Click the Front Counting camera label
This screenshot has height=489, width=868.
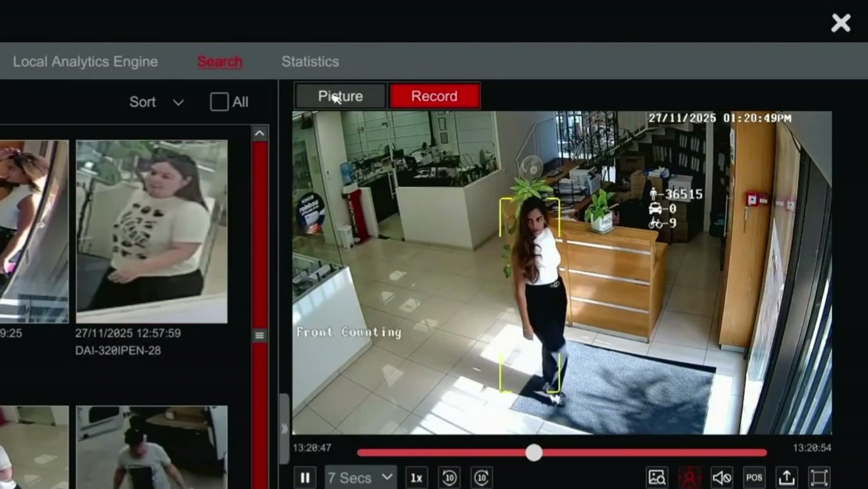348,332
